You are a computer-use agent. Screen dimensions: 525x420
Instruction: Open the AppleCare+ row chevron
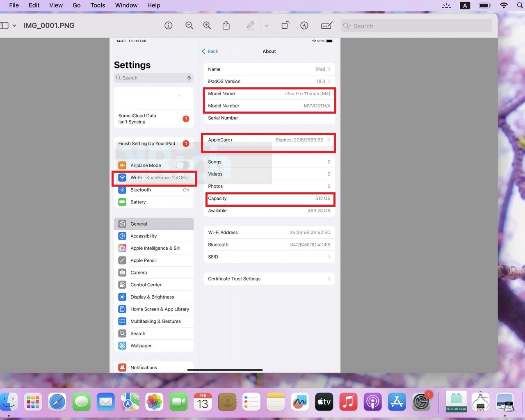pos(329,140)
